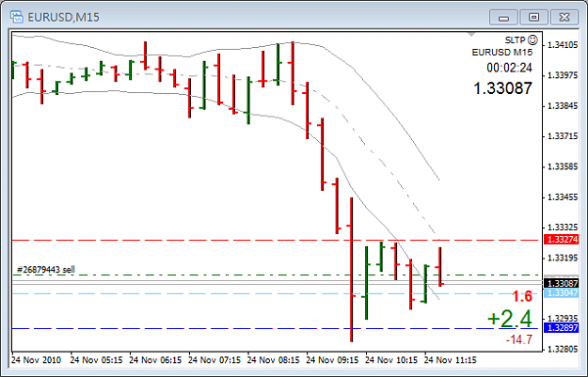Click the large 1.33087 price display
Image resolution: width=588 pixels, height=377 pixels.
(x=503, y=88)
